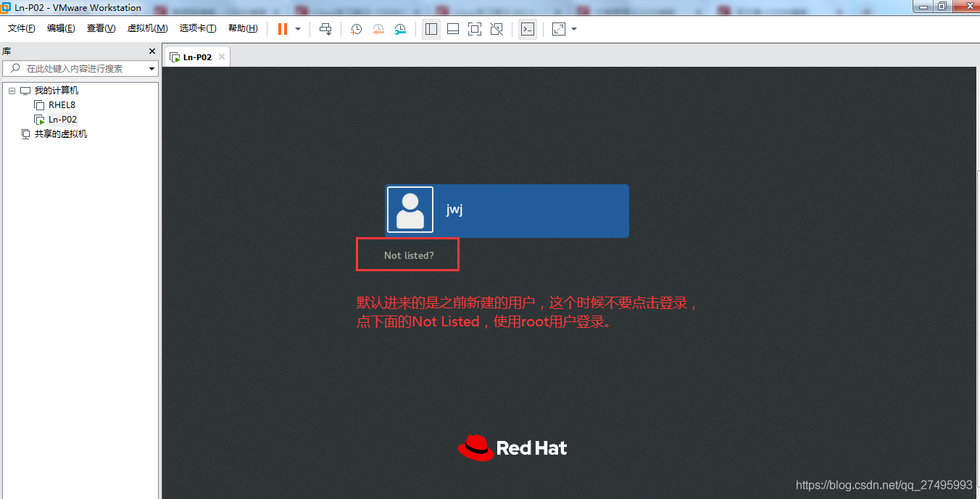Close the library panel

tap(152, 51)
